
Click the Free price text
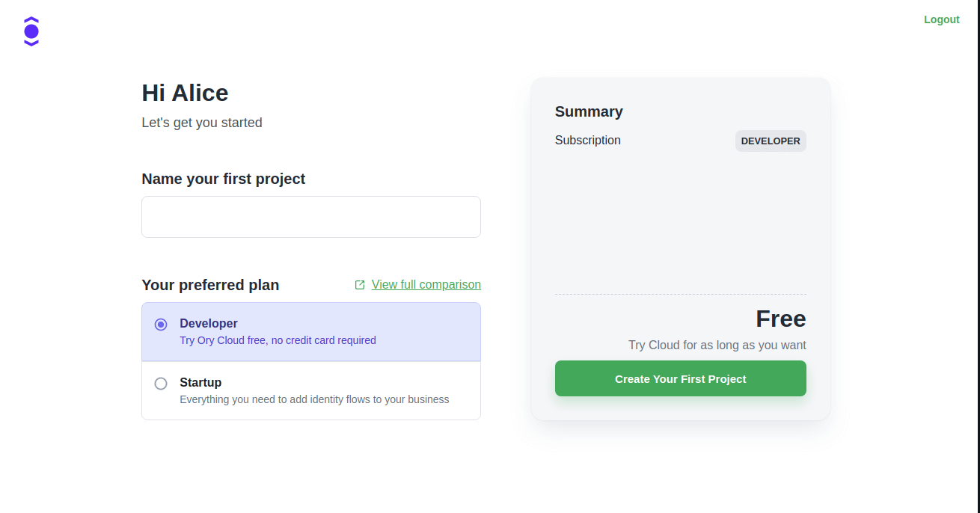pyautogui.click(x=780, y=319)
